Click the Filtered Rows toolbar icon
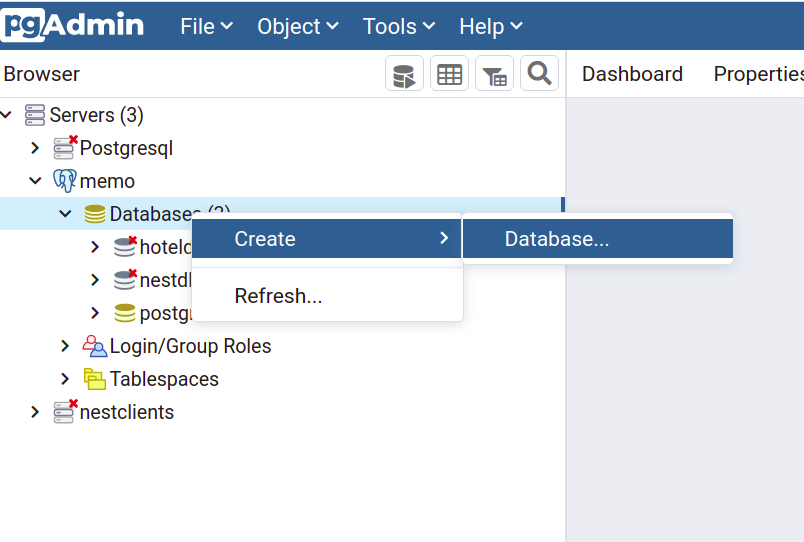The image size is (804, 542). 494,73
